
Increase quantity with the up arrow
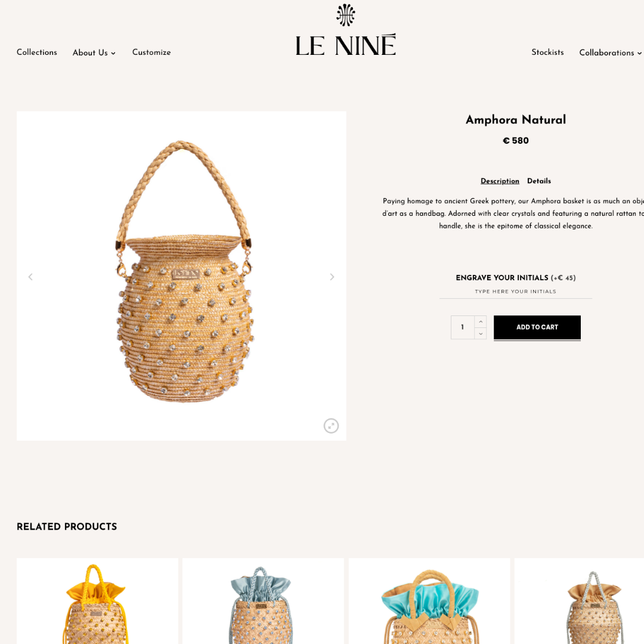(x=481, y=321)
